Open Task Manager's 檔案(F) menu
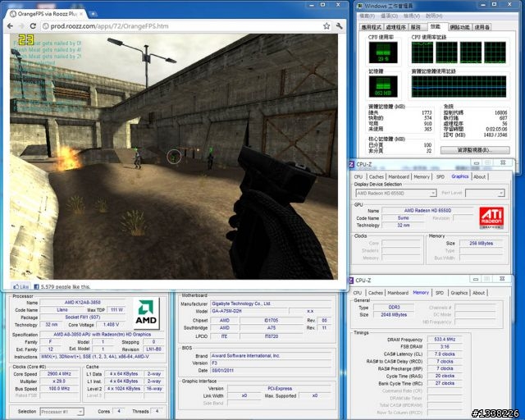This screenshot has height=420, width=525. coord(367,16)
